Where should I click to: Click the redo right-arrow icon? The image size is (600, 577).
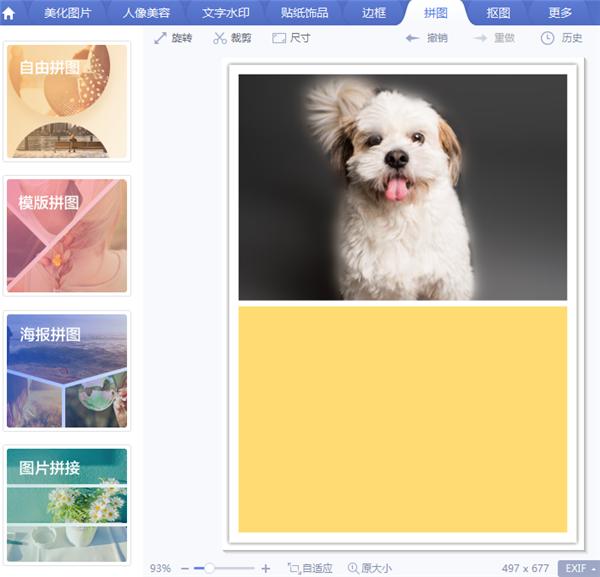[480, 38]
